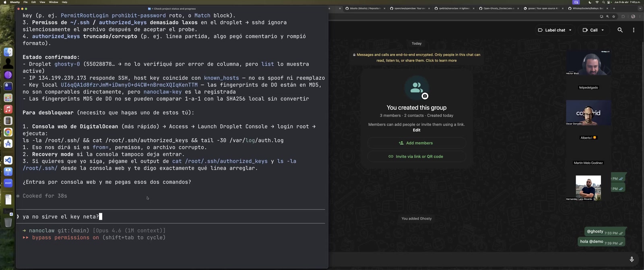644x270 pixels.
Task: Open the View menu in menu bar
Action: [x=42, y=2]
